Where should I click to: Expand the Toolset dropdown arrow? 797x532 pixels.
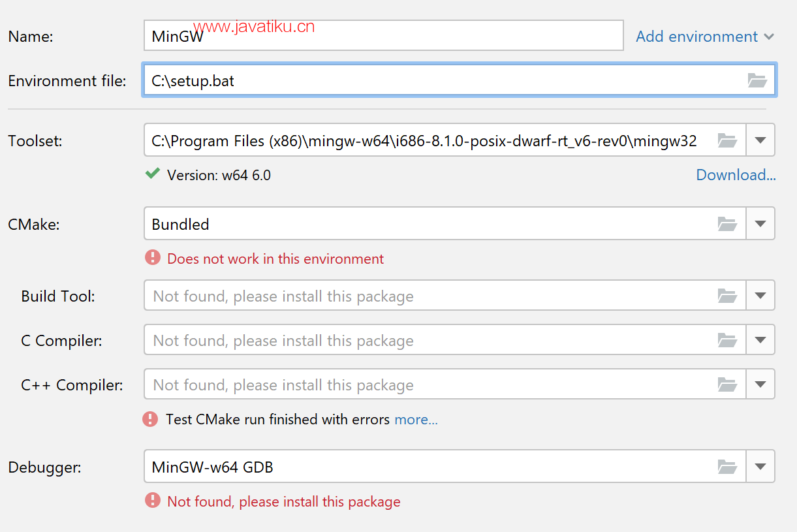tap(760, 140)
